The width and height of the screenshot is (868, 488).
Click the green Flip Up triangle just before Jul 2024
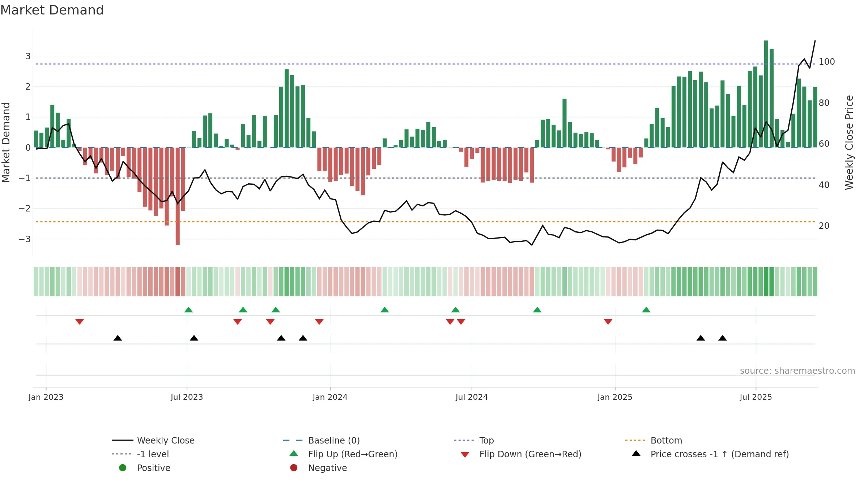(456, 310)
